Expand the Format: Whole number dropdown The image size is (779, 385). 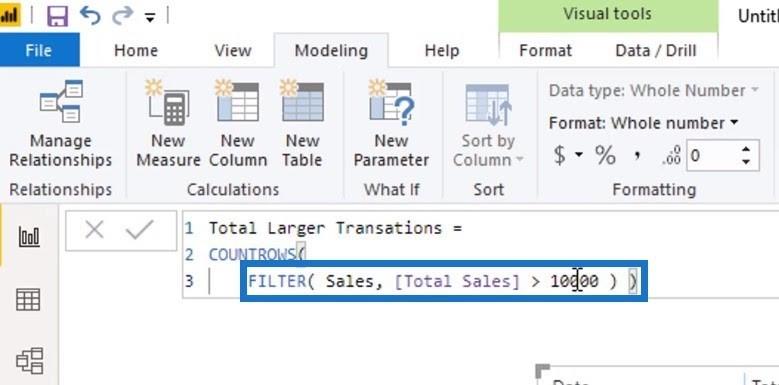coord(643,123)
